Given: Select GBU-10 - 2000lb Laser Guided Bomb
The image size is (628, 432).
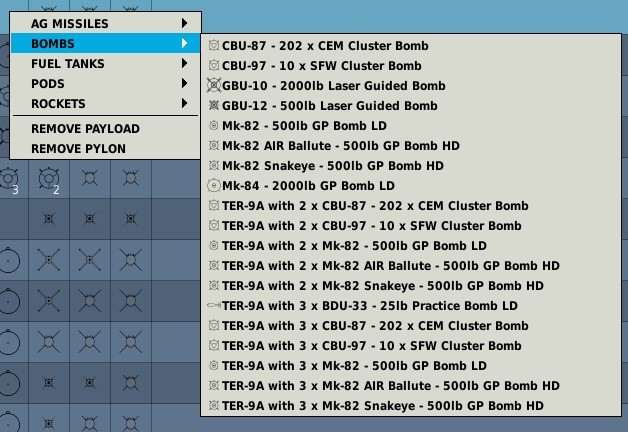Looking at the screenshot, I should click(411, 86).
